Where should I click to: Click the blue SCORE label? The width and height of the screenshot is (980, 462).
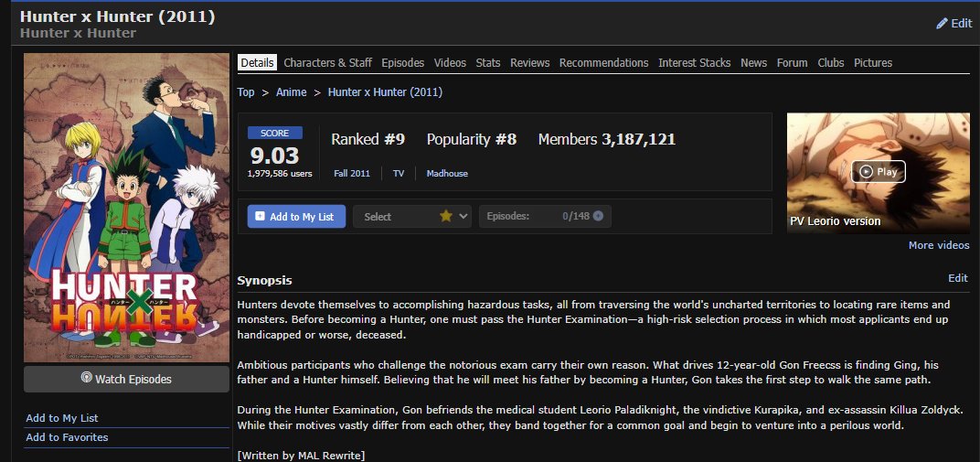(x=274, y=133)
